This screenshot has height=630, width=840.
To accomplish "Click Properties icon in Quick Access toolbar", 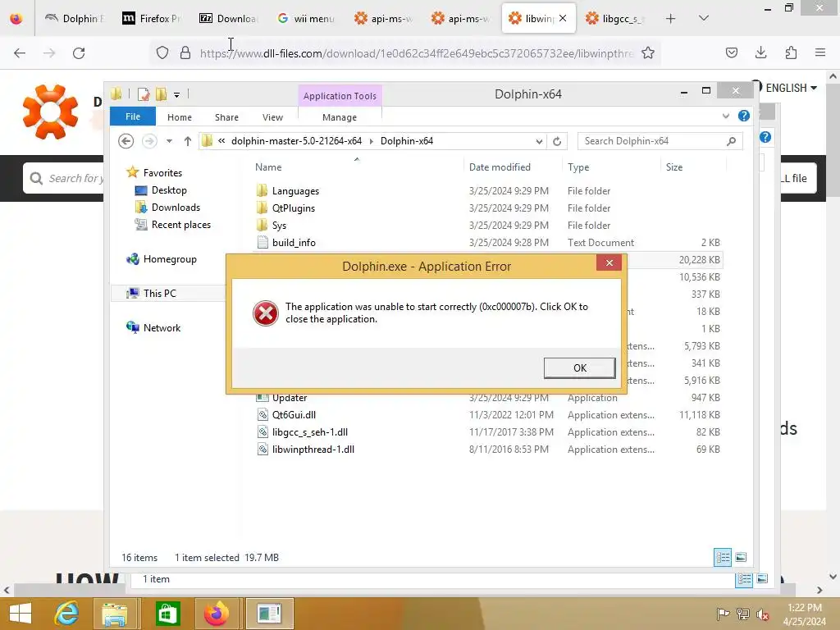I will (x=144, y=94).
